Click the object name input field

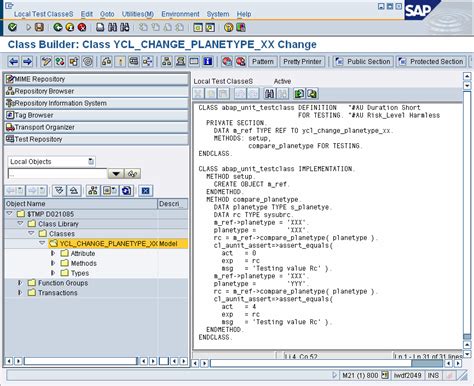point(57,174)
